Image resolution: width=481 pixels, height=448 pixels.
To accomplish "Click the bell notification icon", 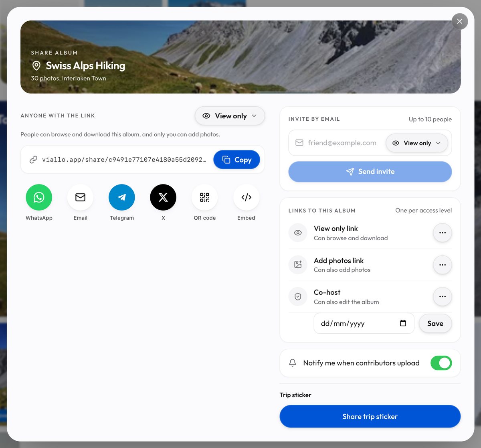I will [293, 363].
